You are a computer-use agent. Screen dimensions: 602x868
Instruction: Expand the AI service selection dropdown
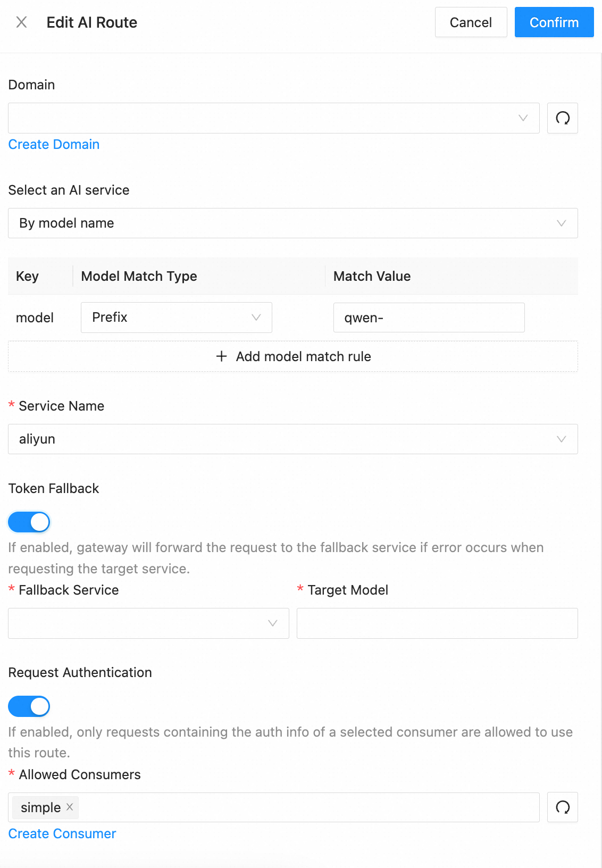[292, 223]
